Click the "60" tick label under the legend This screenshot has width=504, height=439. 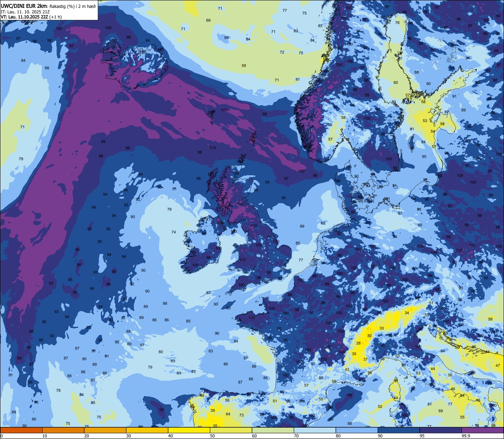[254, 436]
